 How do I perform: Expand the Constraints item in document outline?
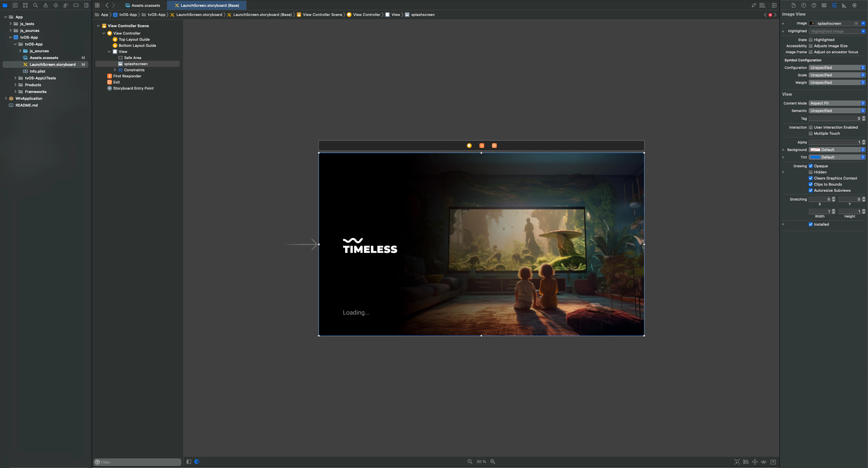tap(115, 70)
